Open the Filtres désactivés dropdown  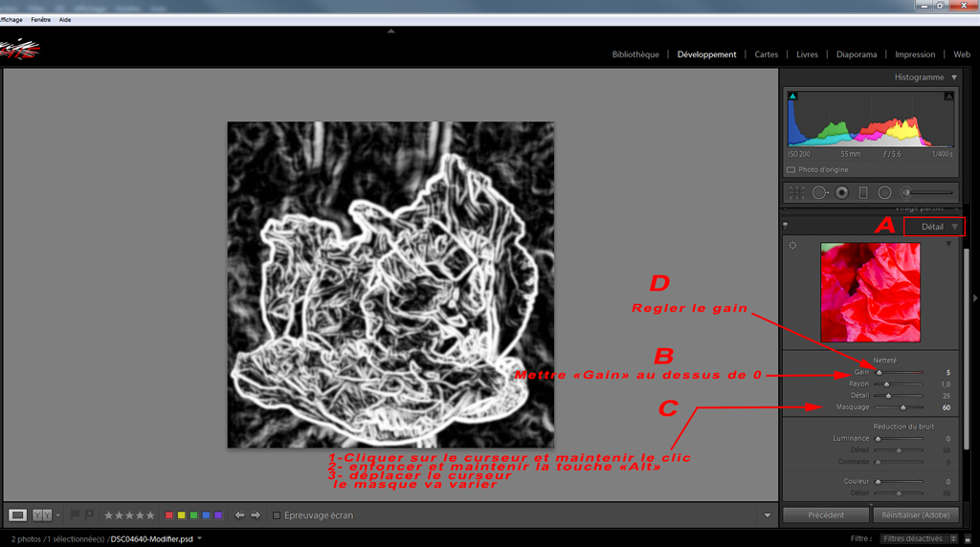pyautogui.click(x=916, y=538)
